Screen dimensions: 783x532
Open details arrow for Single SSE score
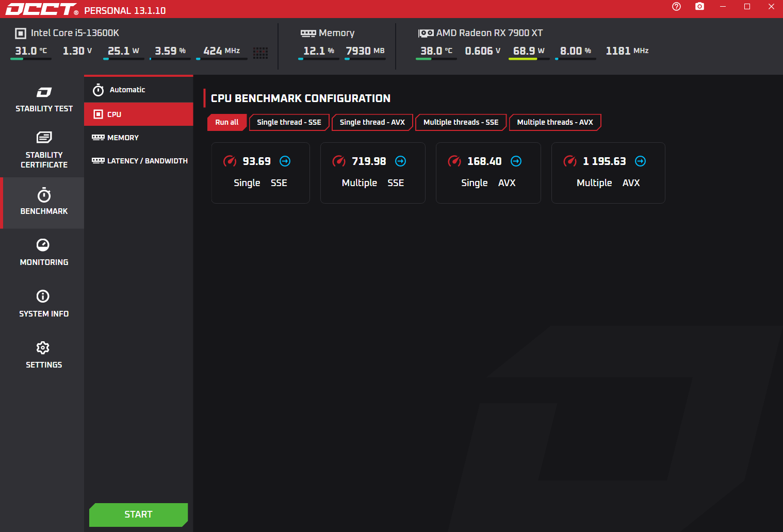[x=285, y=161]
